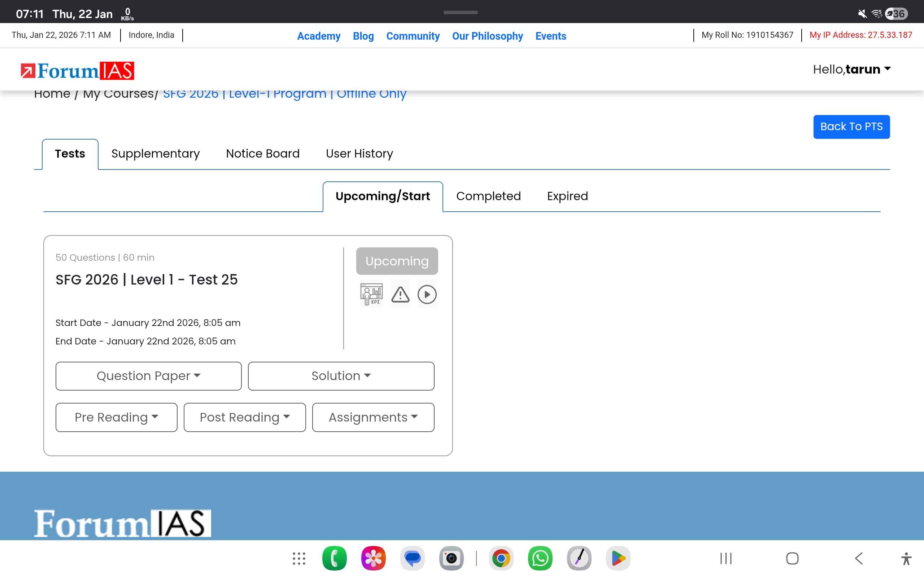Switch to the Notice Board tab

point(263,153)
